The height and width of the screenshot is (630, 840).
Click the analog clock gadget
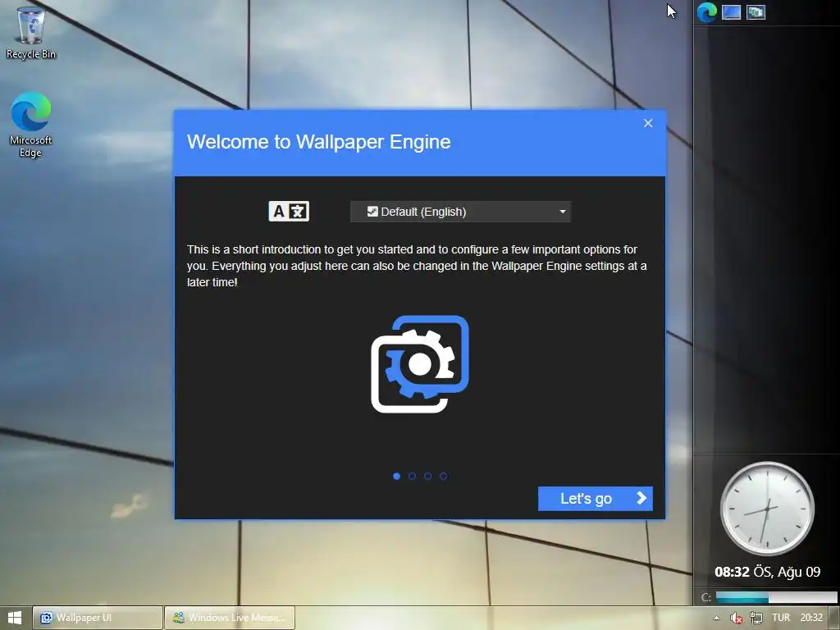point(767,509)
